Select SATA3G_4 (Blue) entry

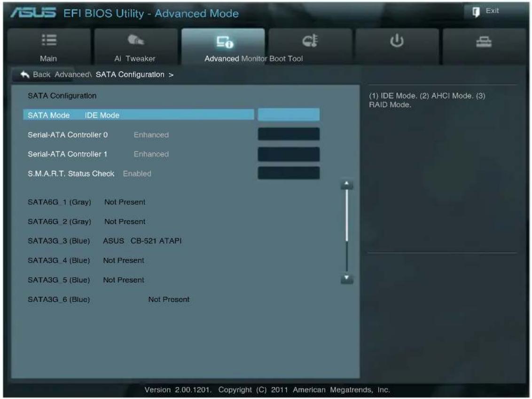[59, 261]
